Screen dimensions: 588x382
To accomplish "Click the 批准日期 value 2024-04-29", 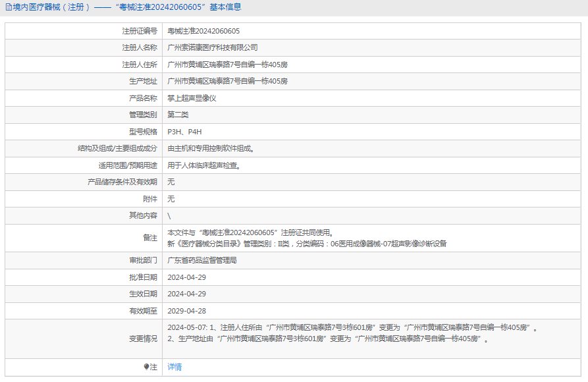I will [x=186, y=277].
